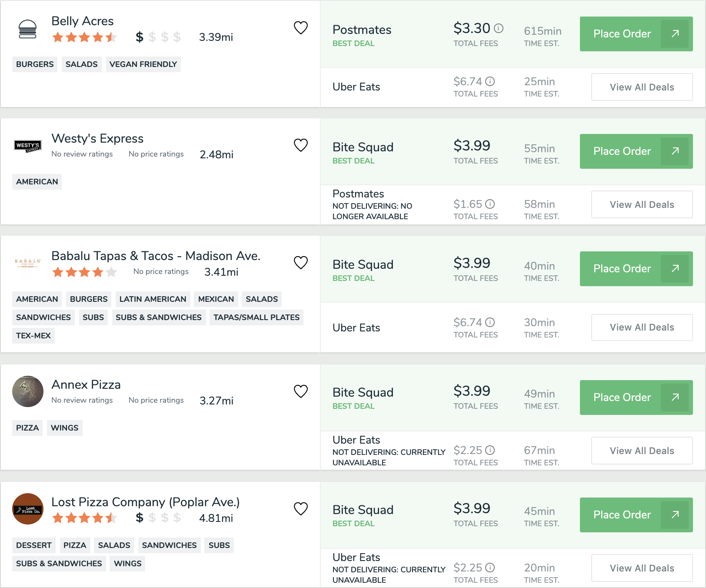Click Annex Pizza round logo

click(x=28, y=391)
